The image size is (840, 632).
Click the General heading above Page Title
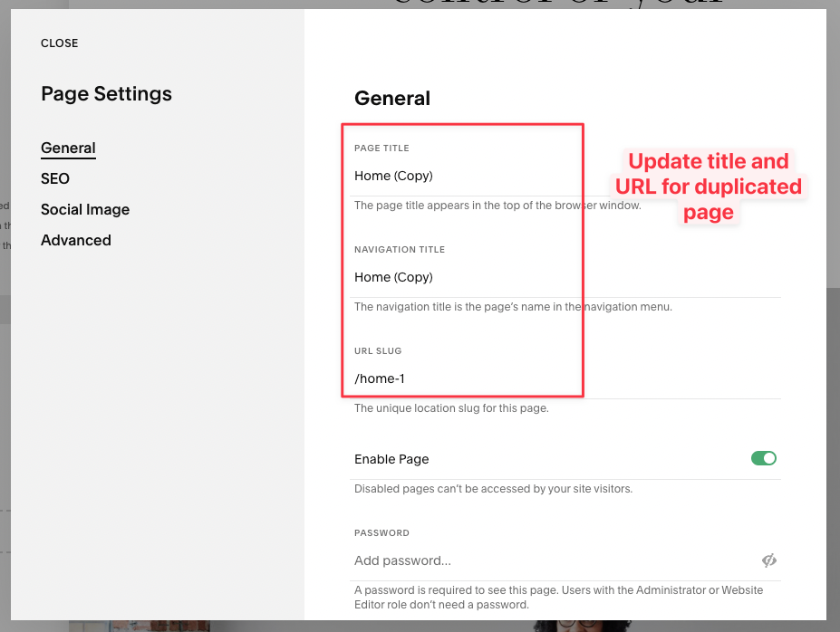[x=391, y=98]
